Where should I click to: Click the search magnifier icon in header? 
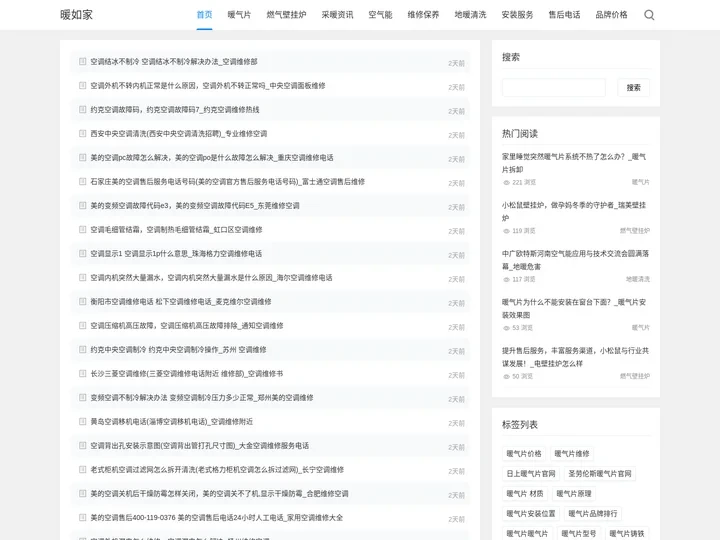click(x=649, y=15)
